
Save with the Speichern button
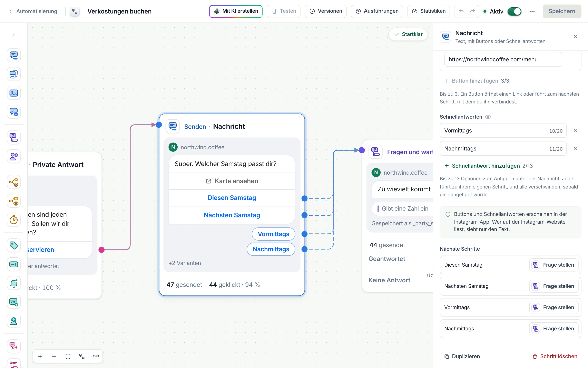pos(562,11)
